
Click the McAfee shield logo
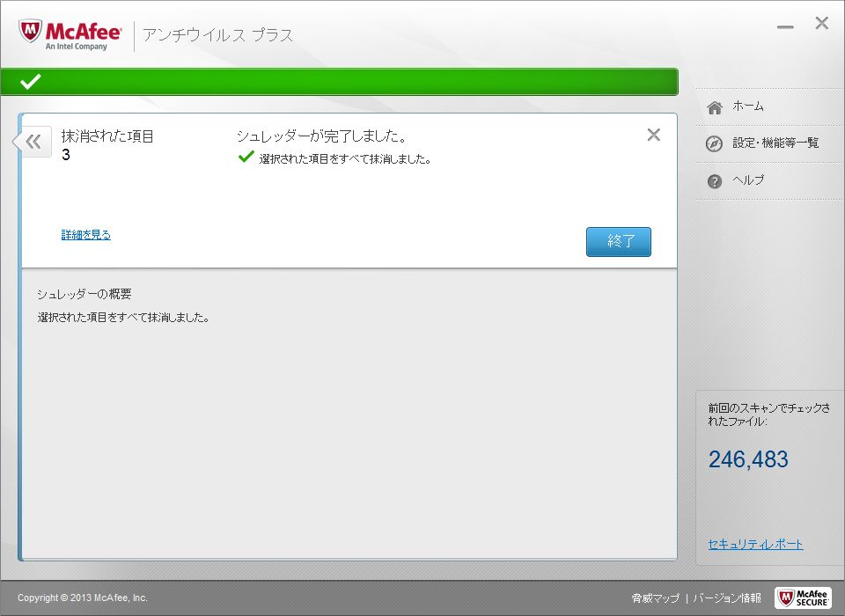30,33
